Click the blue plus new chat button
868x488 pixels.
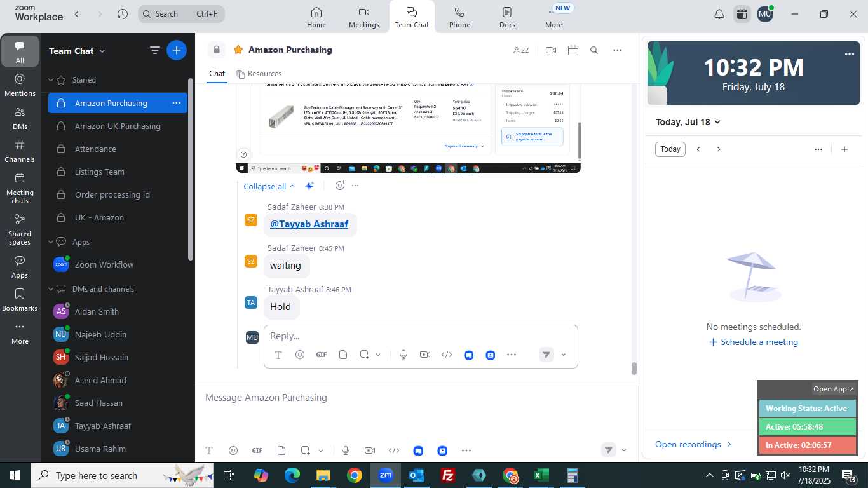click(x=177, y=50)
